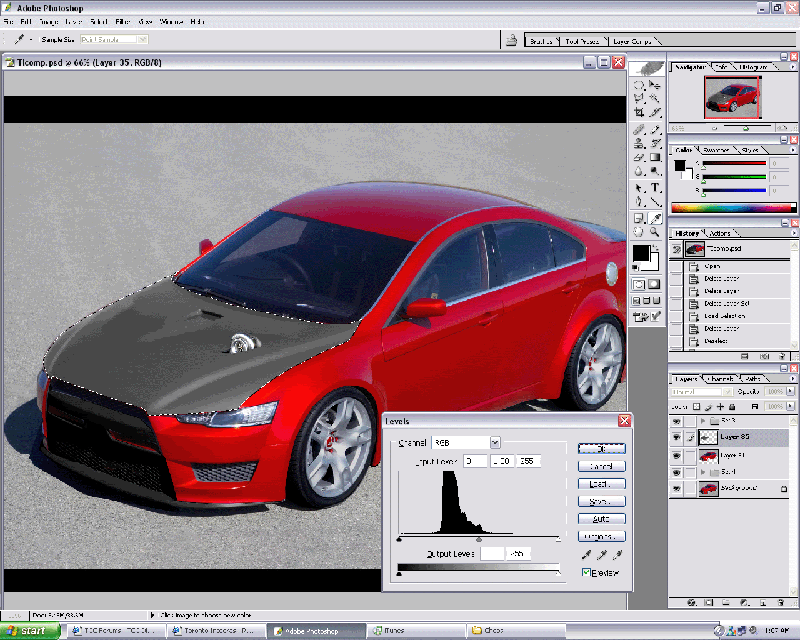Expand the Set 3 layer group
800x640 pixels.
pos(703,420)
